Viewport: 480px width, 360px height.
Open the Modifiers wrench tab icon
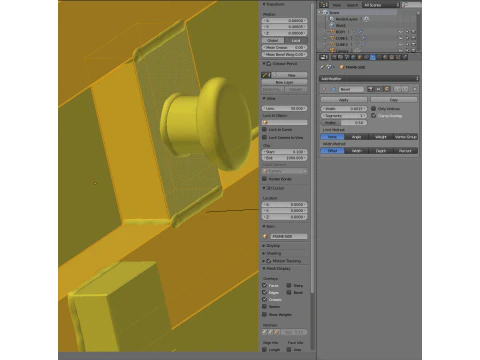click(x=373, y=57)
